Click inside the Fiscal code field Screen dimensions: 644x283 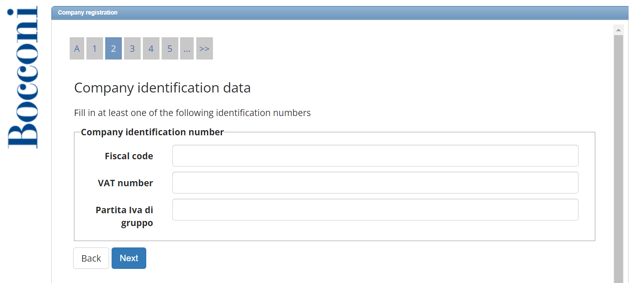click(x=375, y=155)
